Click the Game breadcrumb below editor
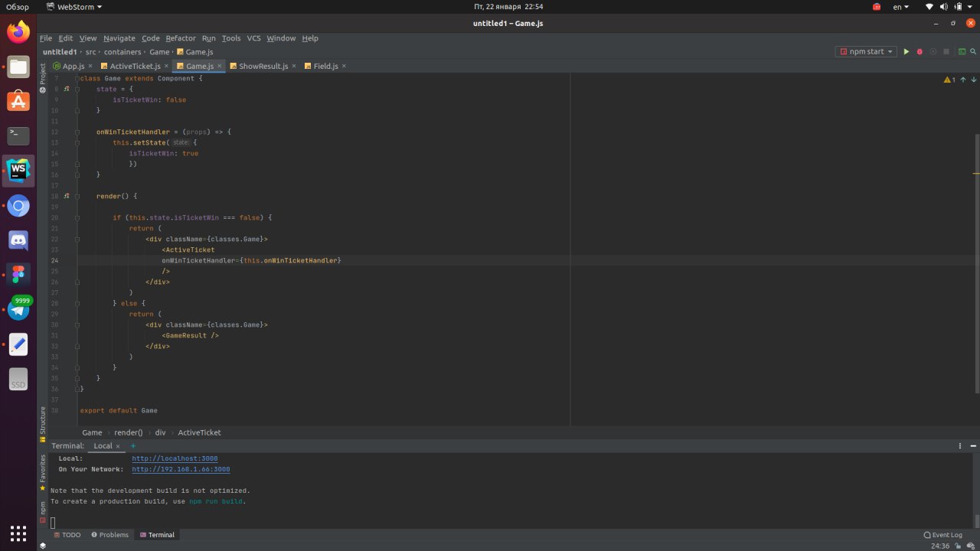The width and height of the screenshot is (980, 551). tap(92, 432)
